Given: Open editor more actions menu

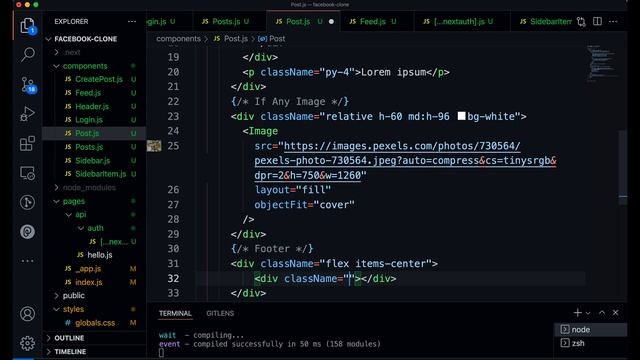Looking at the screenshot, I should pyautogui.click(x=613, y=21).
